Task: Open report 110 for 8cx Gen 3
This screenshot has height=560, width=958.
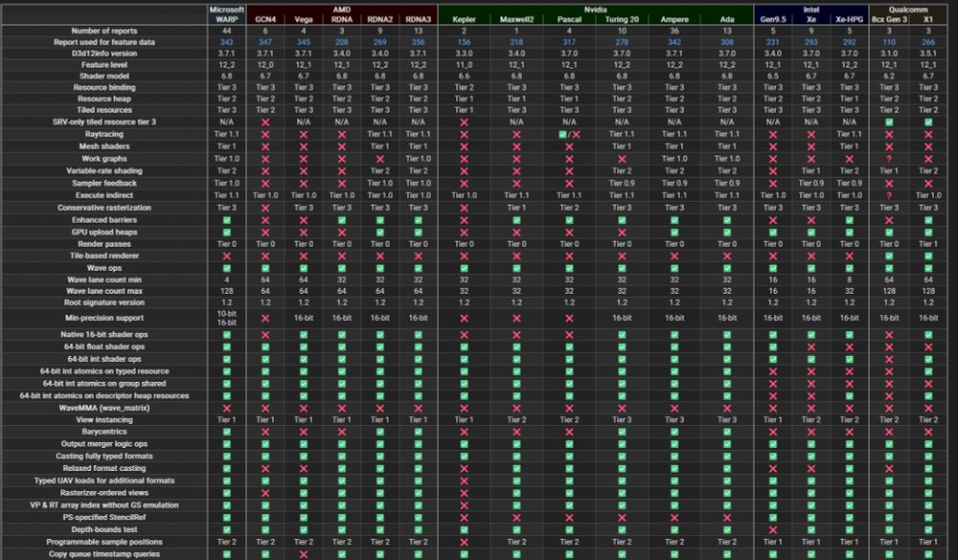Action: click(889, 42)
